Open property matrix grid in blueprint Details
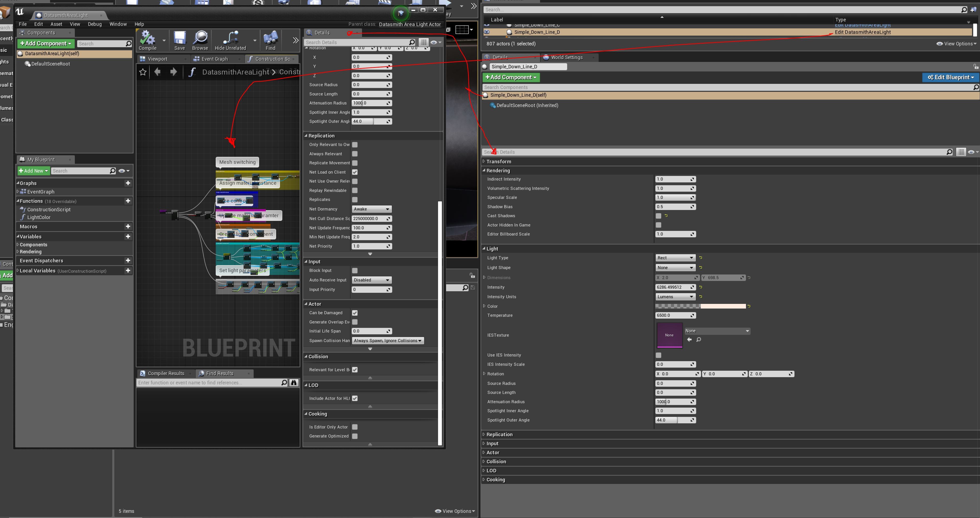Viewport: 980px width, 518px height. (423, 42)
